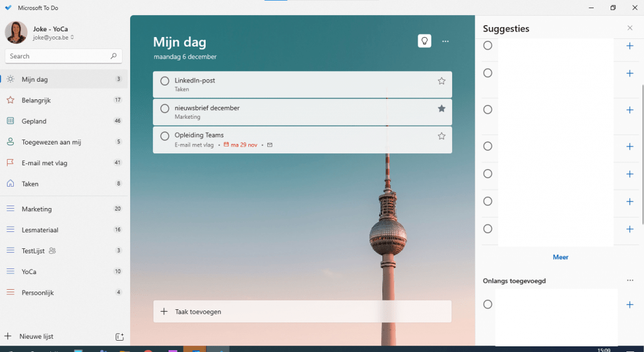
Task: Show more suggestions with Meer
Action: 560,257
